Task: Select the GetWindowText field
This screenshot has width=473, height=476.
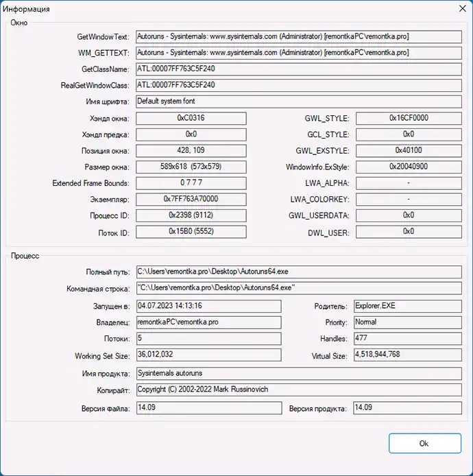Action: pos(299,37)
